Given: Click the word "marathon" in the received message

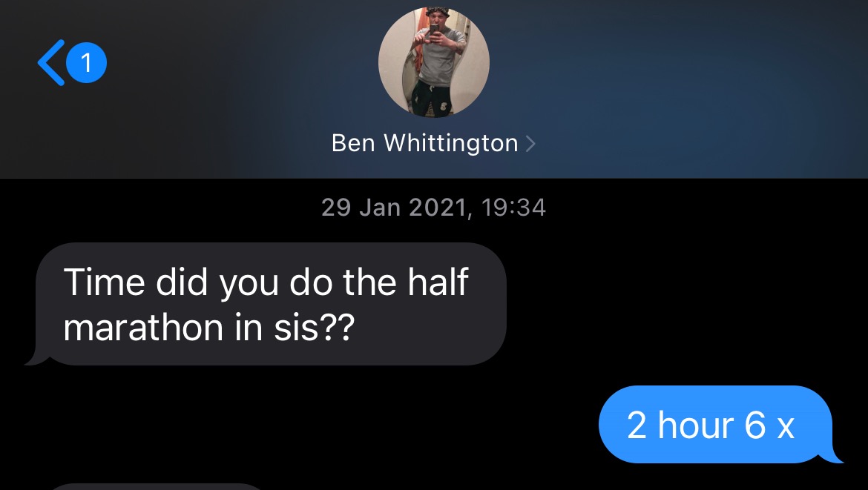Looking at the screenshot, I should (143, 328).
